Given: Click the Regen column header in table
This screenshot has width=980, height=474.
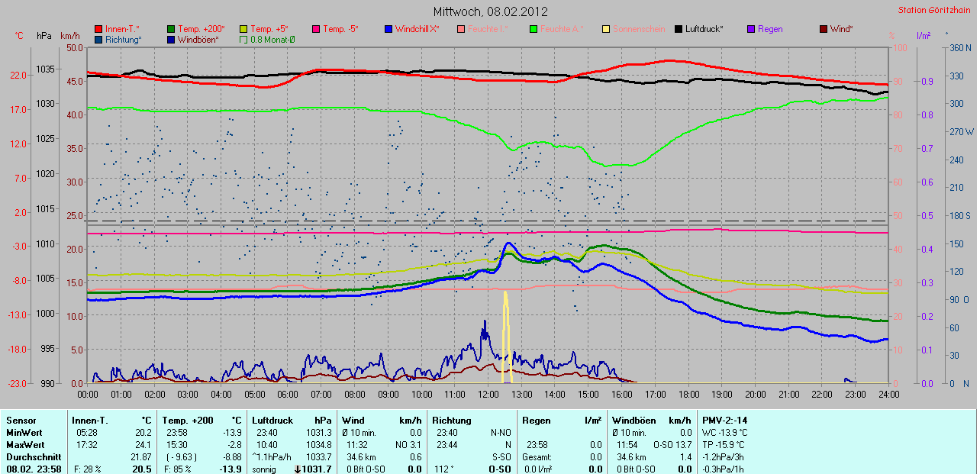Looking at the screenshot, I should [537, 420].
